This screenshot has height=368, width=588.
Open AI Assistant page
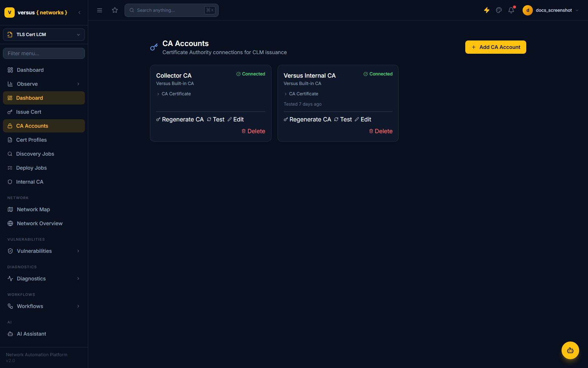tap(44, 334)
